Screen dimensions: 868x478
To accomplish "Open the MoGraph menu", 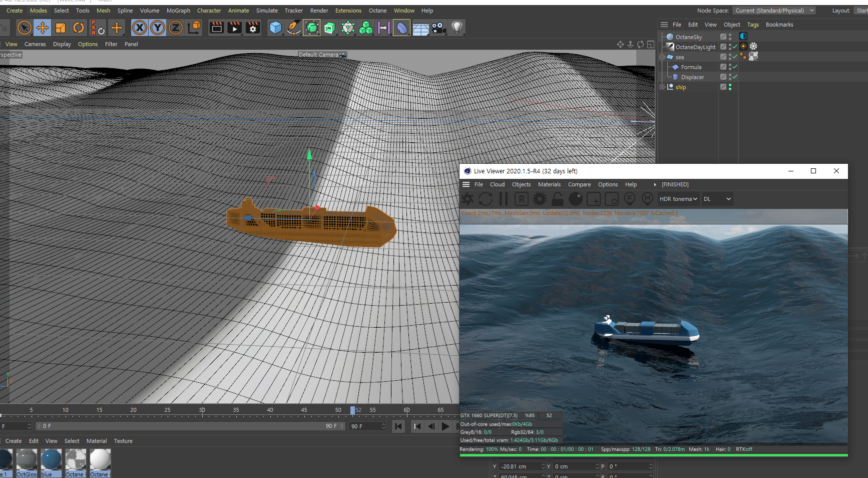I will click(178, 11).
